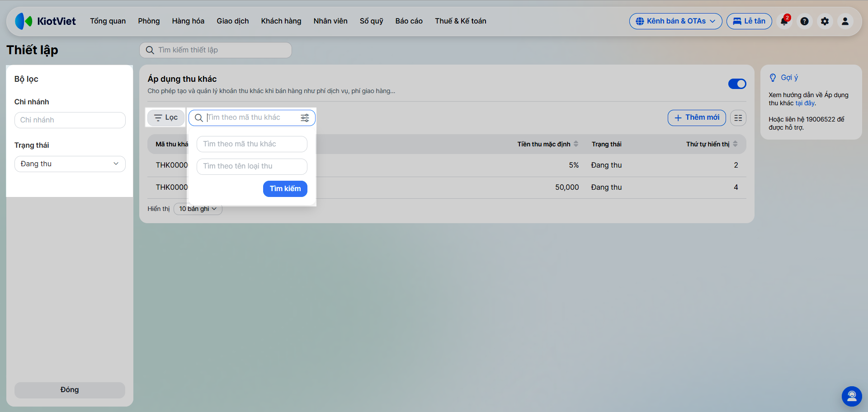Viewport: 868px width, 412px height.
Task: Open Nhân viên menu
Action: point(330,21)
